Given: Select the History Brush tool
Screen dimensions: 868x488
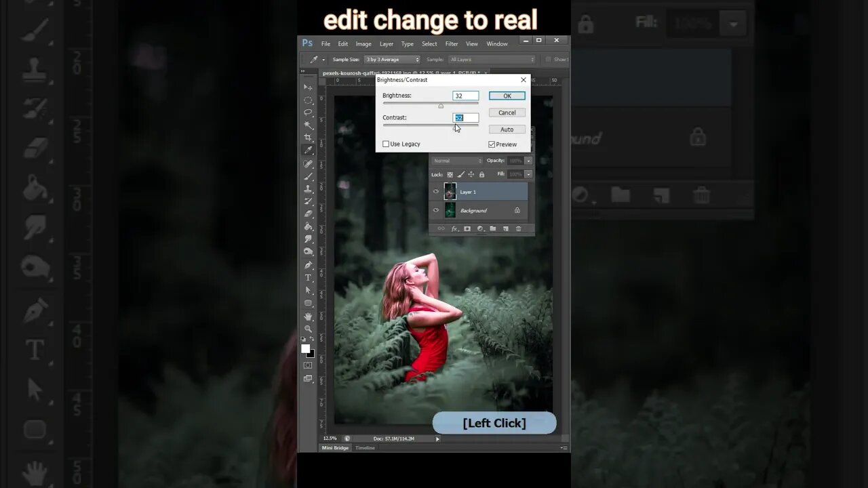Looking at the screenshot, I should click(x=308, y=201).
